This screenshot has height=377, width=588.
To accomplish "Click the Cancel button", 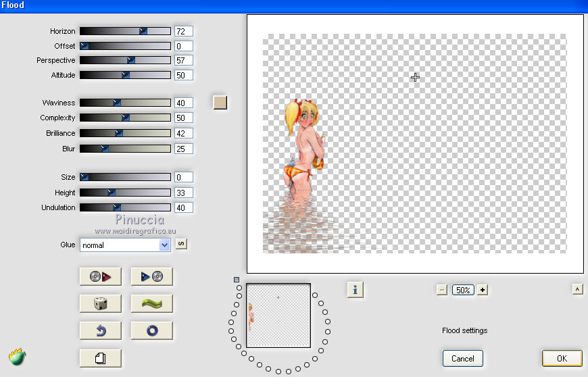I will pos(463,358).
